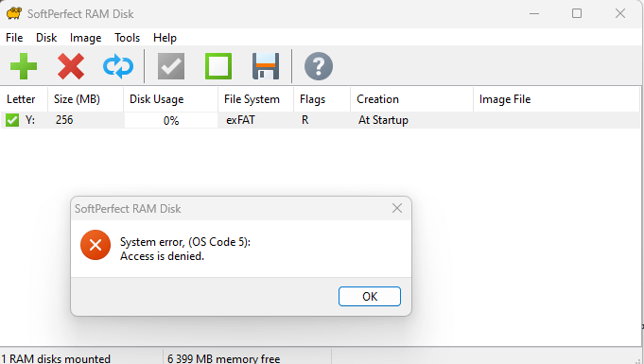The width and height of the screenshot is (644, 364).
Task: Close the Access is denied dialog
Action: (x=397, y=208)
